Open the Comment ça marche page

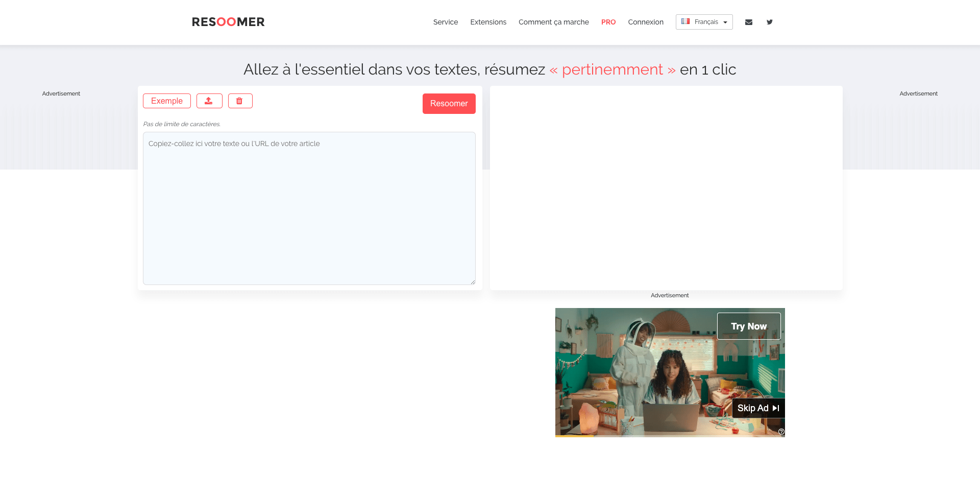click(553, 22)
